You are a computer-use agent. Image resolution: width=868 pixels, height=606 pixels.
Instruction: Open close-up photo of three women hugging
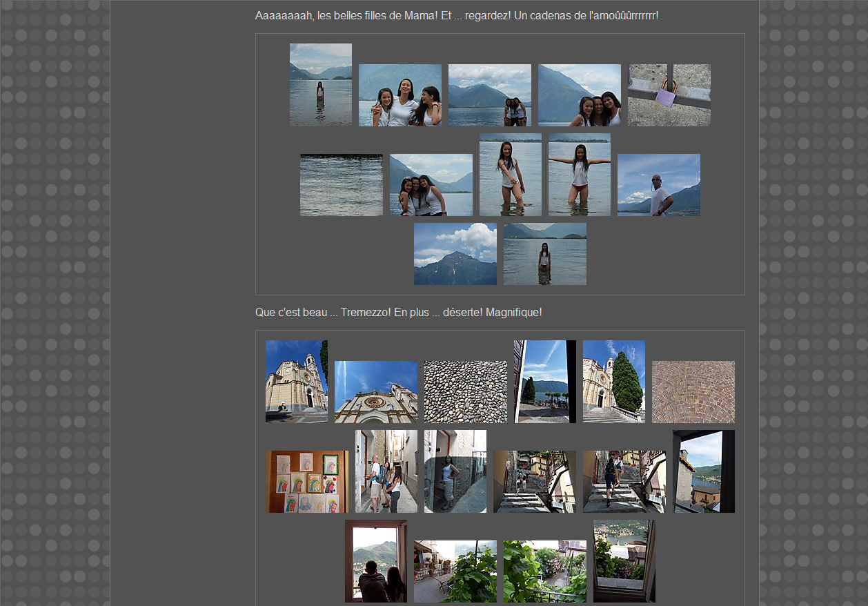tap(400, 95)
